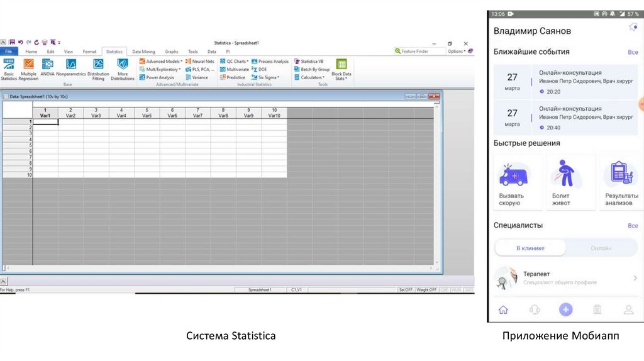Launch Multiple Regression analysis
The height and width of the screenshot is (361, 644).
click(28, 68)
